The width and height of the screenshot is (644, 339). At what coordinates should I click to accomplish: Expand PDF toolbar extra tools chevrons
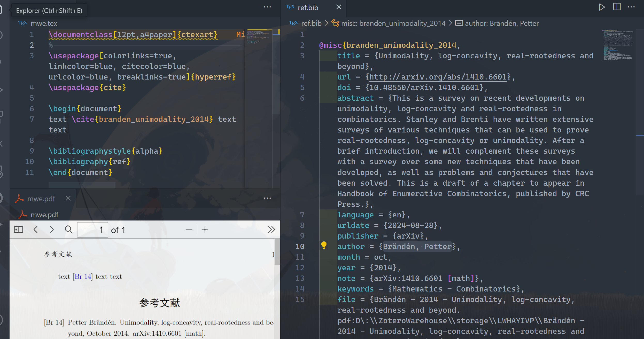(x=271, y=230)
